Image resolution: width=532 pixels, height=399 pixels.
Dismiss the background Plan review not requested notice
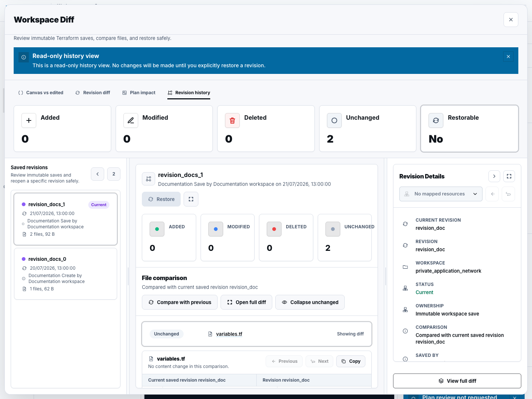coord(514,398)
